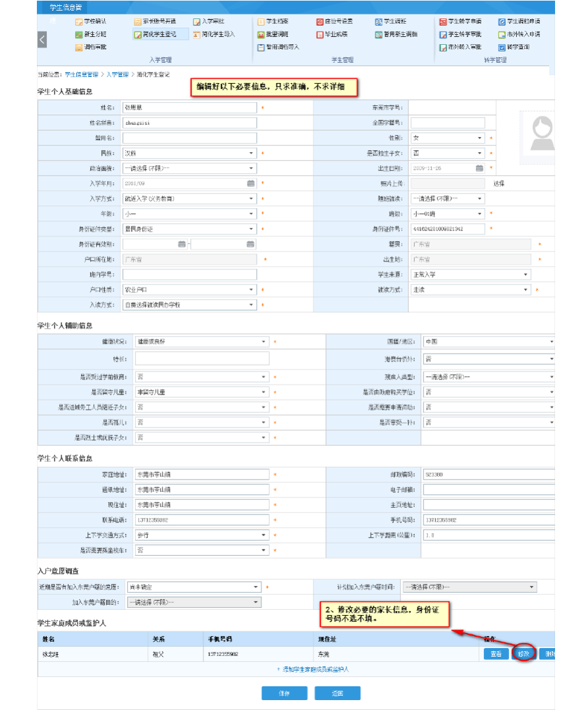Open the 家长账号开通 toolbar item
Viewport: 588px width, 710px height.
(155, 21)
